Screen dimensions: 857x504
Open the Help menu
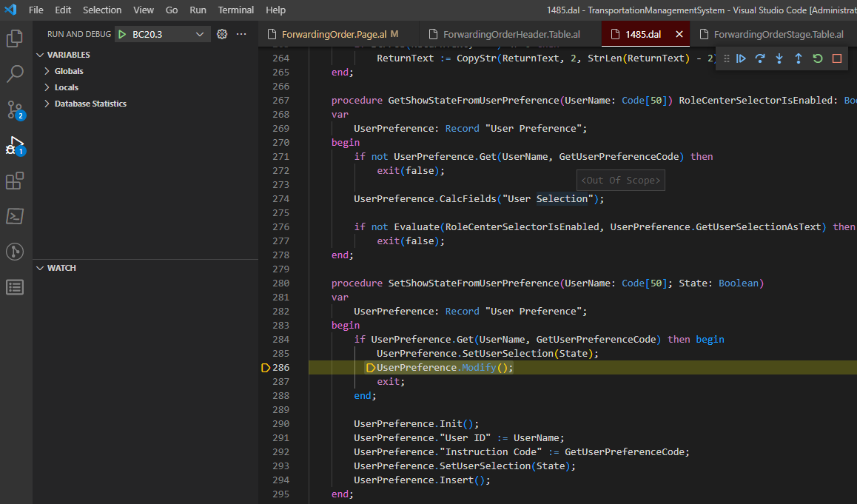click(x=276, y=10)
